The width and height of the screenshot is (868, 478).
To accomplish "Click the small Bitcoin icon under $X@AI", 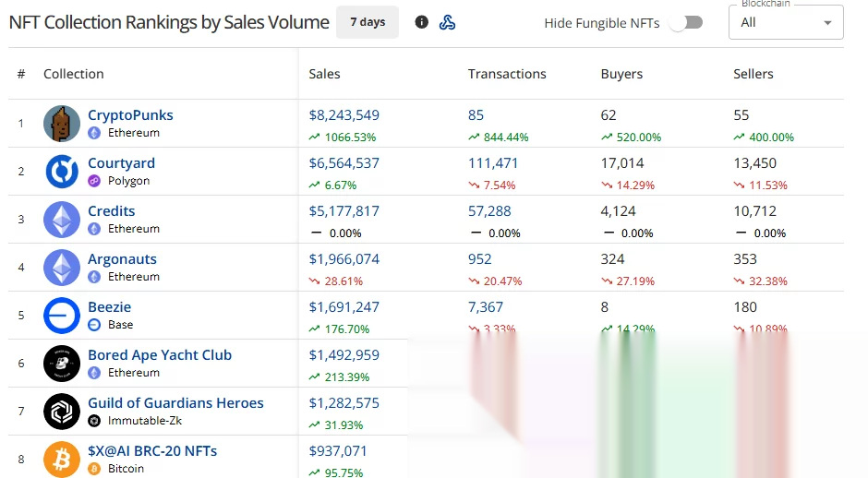I will coord(95,469).
